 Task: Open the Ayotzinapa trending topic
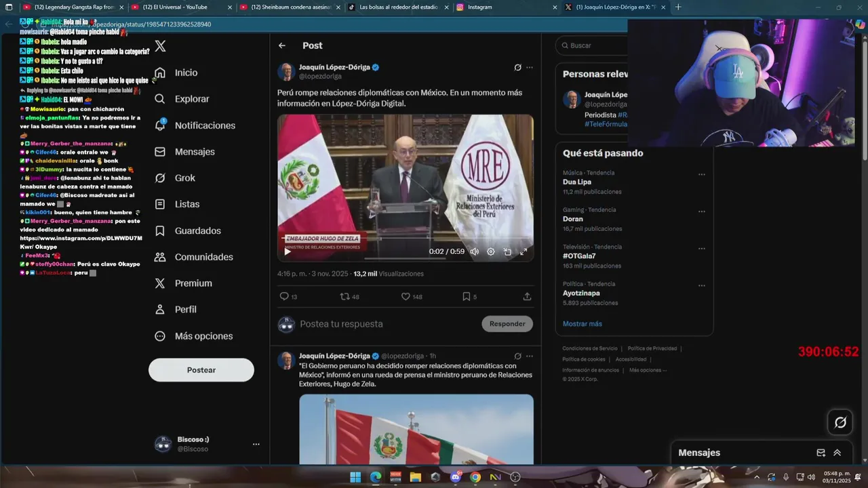581,293
